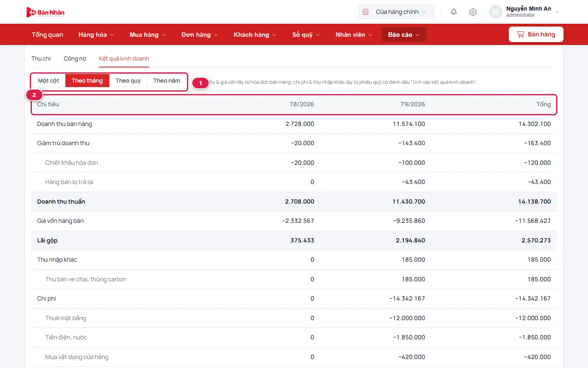The image size is (588, 368).
Task: Click the Lãi gộp row label
Action: coord(47,240)
